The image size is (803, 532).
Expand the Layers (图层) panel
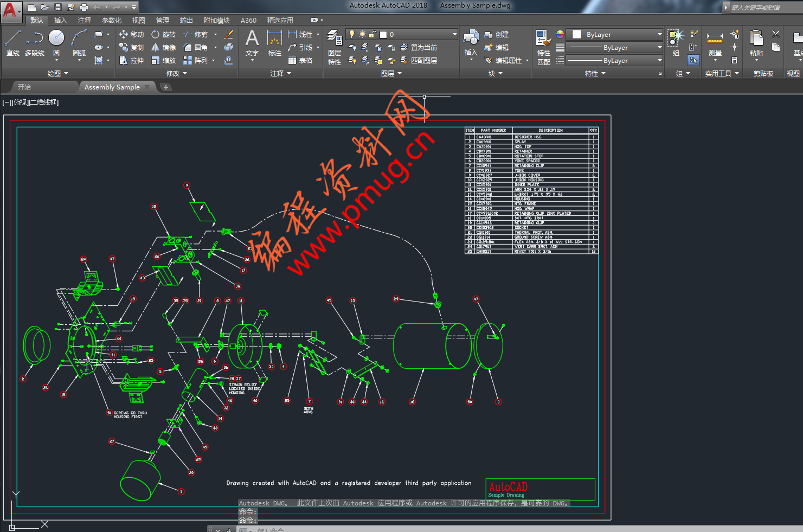(x=391, y=73)
